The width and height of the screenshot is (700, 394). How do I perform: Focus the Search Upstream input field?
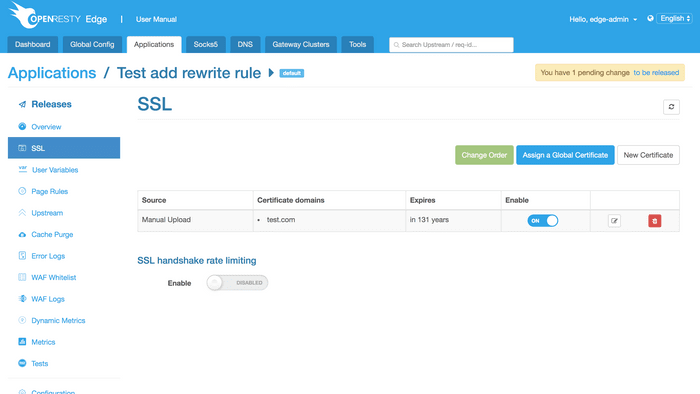451,45
